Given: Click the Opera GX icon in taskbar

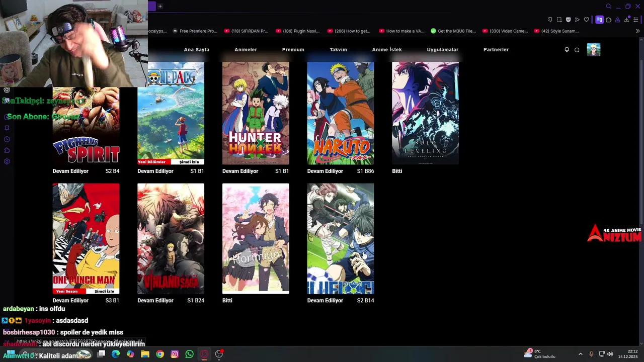Looking at the screenshot, I should (x=204, y=354).
